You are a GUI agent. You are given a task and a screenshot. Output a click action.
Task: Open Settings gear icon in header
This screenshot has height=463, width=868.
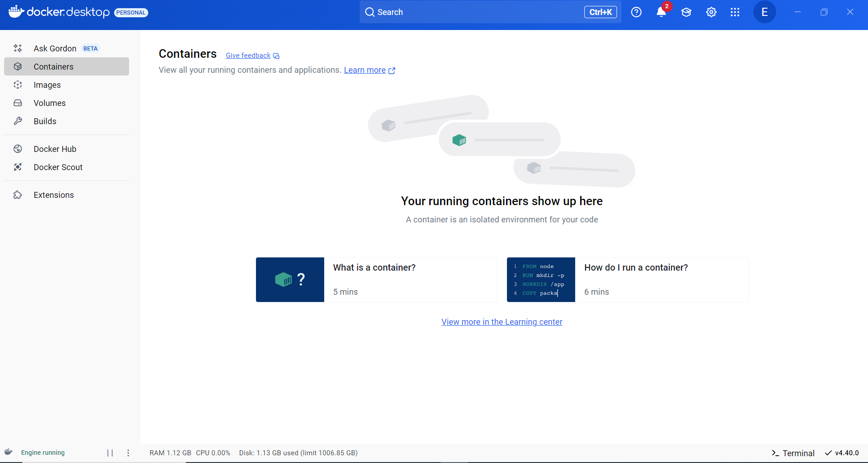coord(711,12)
